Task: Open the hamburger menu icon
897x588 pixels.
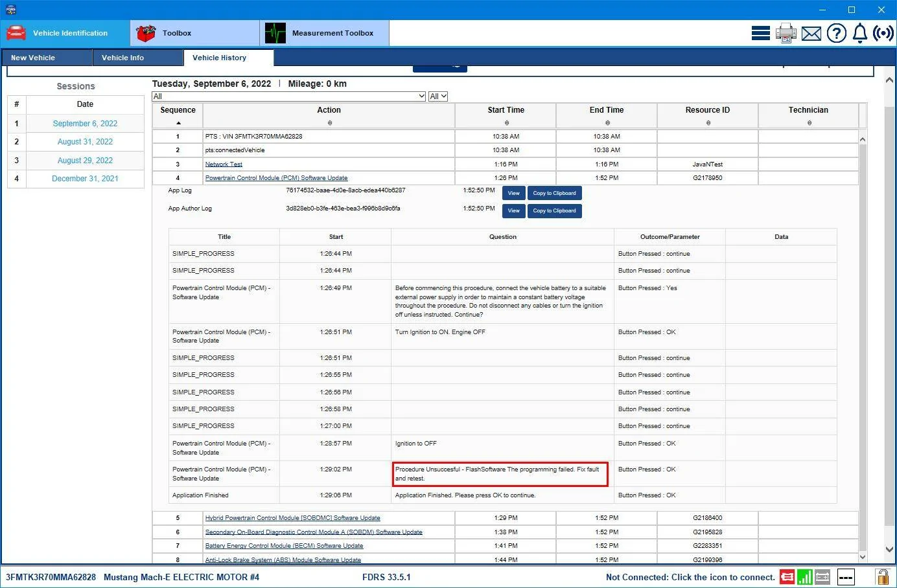Action: click(x=761, y=33)
